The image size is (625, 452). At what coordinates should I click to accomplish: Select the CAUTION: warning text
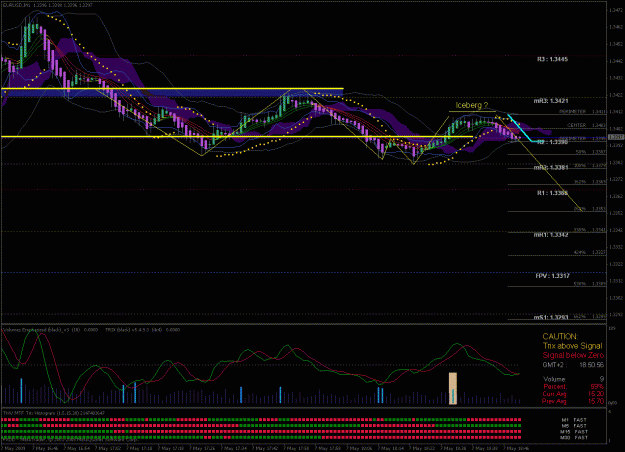(x=560, y=337)
